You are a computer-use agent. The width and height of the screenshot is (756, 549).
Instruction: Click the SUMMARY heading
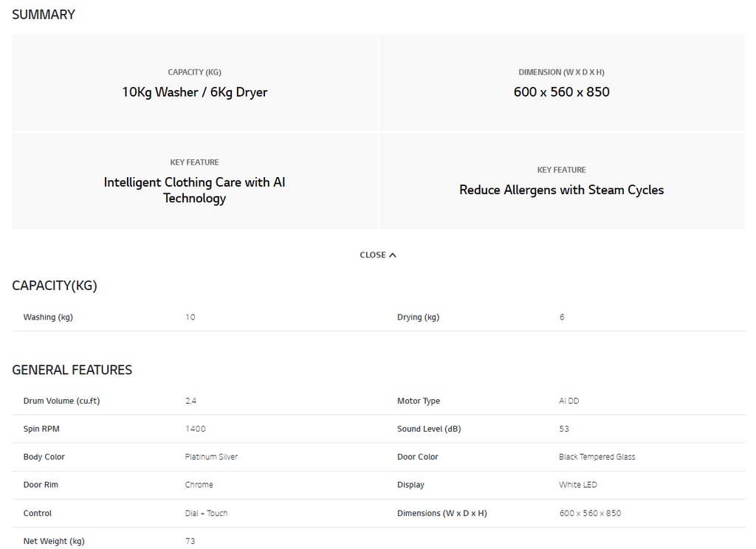click(x=44, y=15)
